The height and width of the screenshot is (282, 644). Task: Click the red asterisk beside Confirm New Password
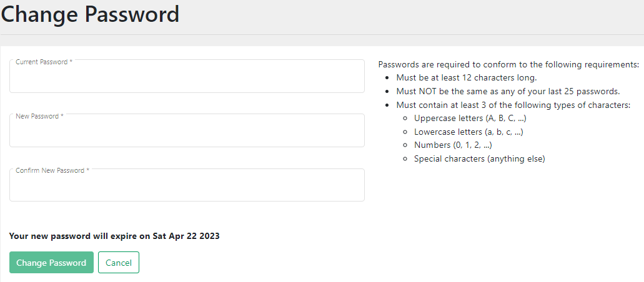pos(88,170)
